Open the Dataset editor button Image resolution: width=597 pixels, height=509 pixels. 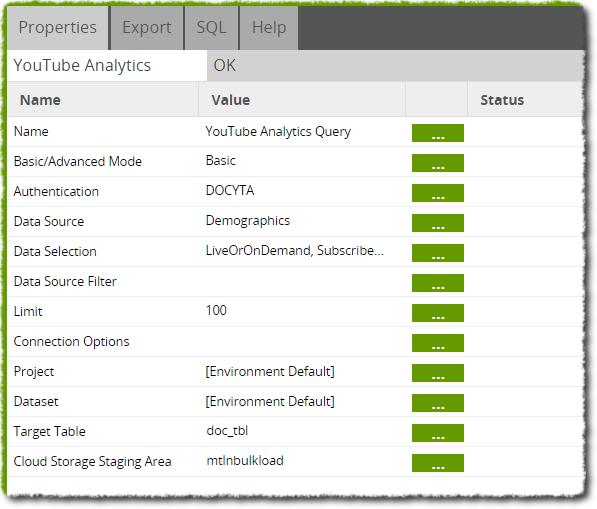437,403
